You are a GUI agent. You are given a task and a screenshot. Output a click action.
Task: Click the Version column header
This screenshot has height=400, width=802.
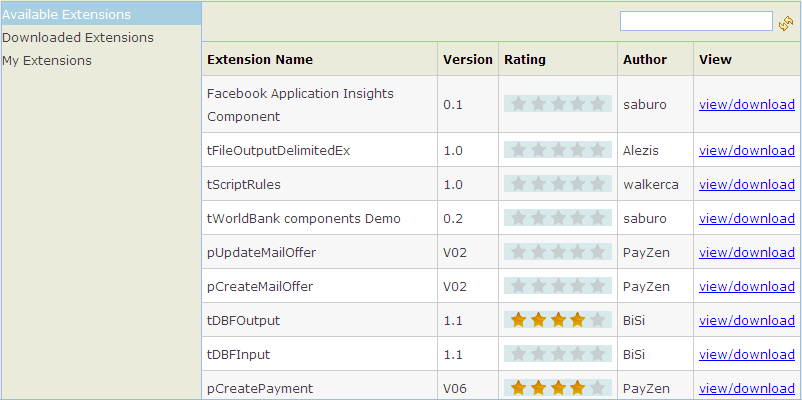click(x=467, y=59)
